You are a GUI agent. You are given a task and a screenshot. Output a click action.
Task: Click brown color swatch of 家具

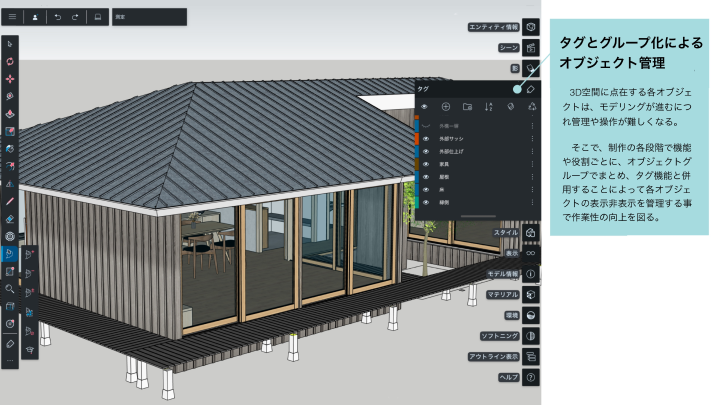(417, 164)
